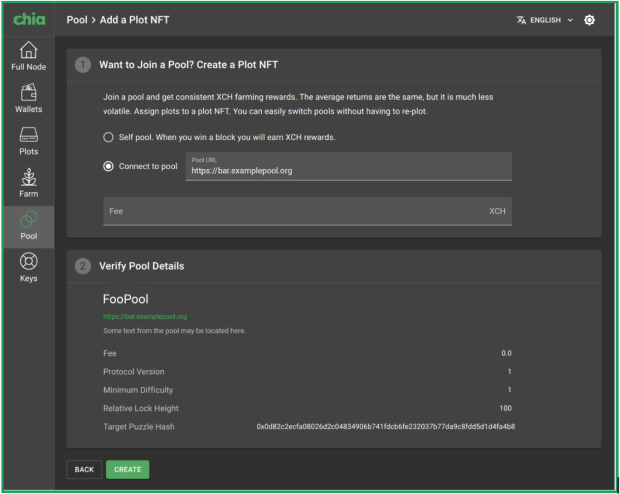Open settings via gear icon

click(589, 20)
